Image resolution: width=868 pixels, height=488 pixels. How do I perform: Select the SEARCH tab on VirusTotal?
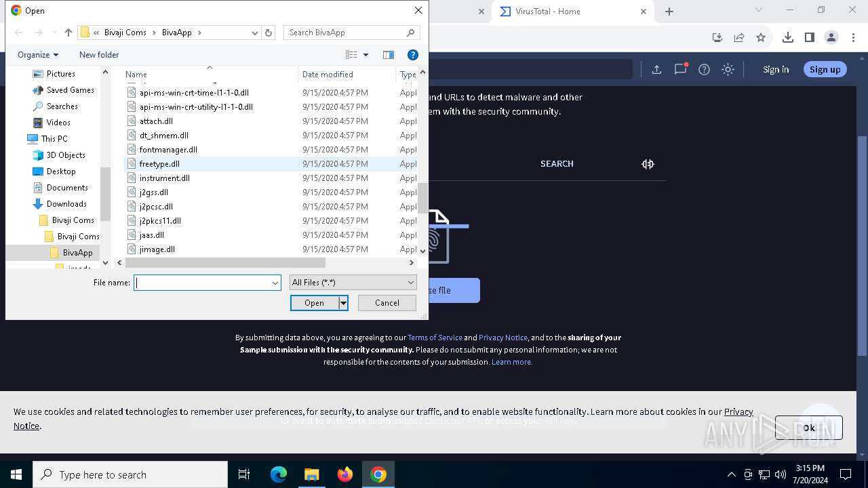coord(557,164)
